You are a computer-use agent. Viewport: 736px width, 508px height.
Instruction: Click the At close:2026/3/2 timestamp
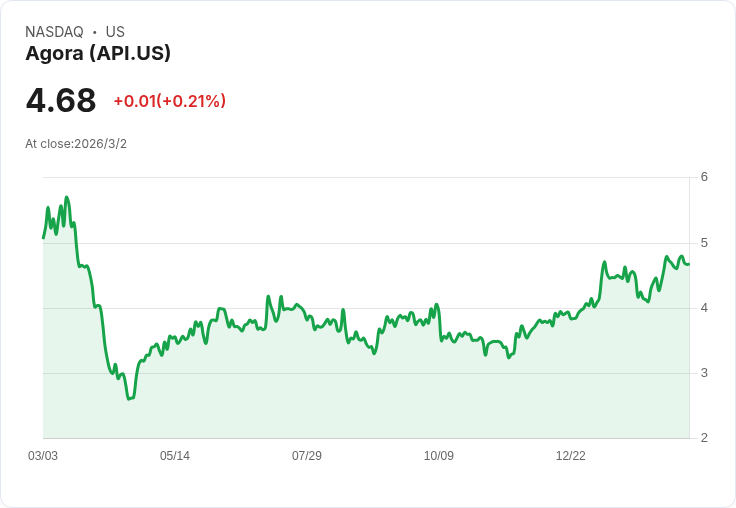pyautogui.click(x=76, y=144)
